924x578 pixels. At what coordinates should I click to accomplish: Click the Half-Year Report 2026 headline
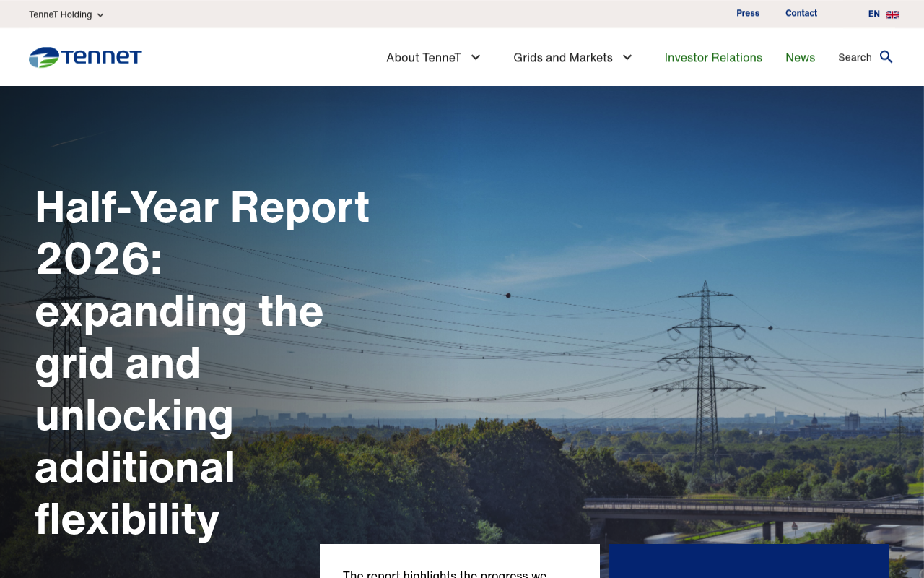(x=202, y=362)
